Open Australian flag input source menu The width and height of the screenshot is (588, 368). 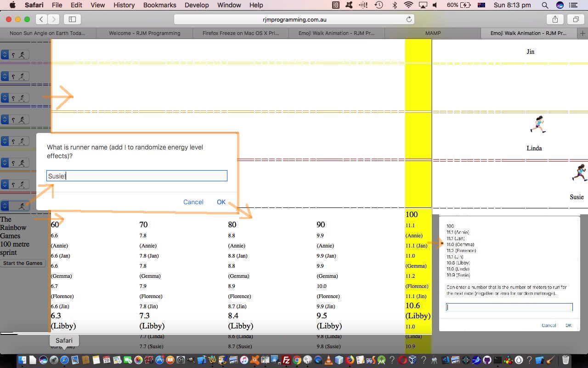pos(481,5)
